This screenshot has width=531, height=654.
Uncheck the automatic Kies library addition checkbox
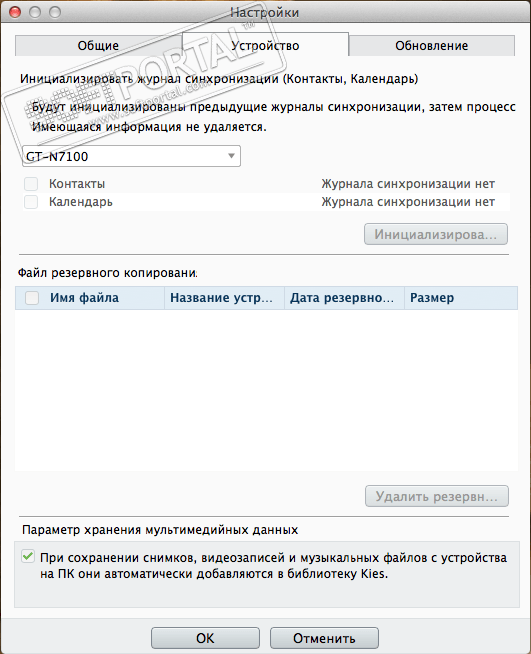point(28,556)
